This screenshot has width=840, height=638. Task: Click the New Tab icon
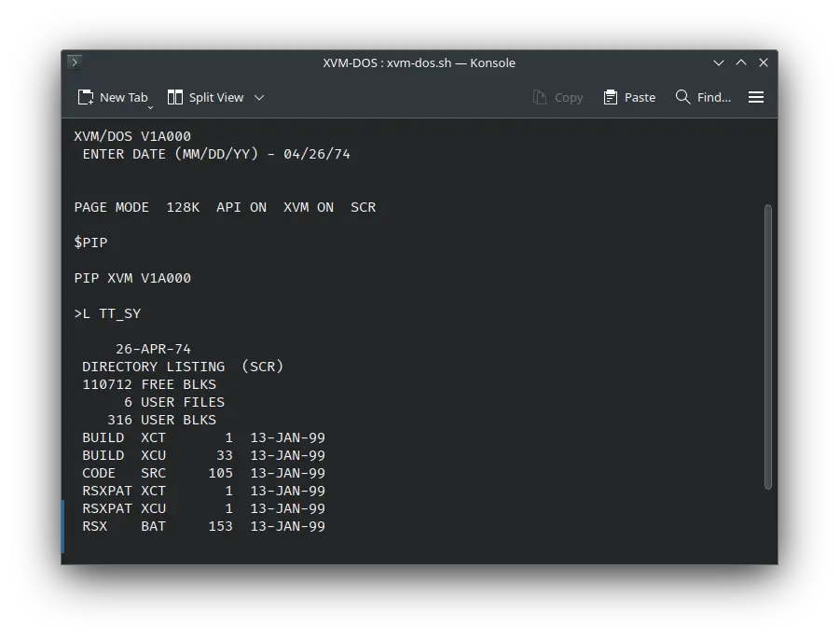pyautogui.click(x=85, y=96)
